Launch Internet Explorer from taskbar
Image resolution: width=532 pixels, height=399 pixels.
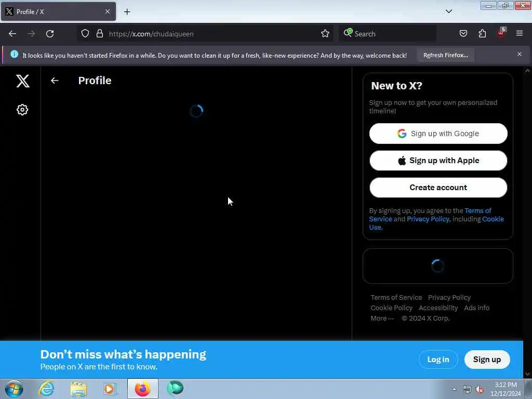46,389
